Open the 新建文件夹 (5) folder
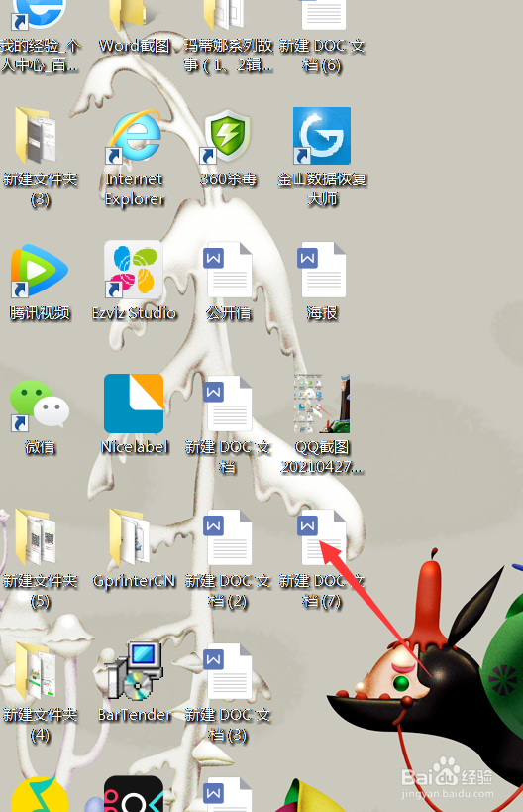523x812 pixels. click(x=37, y=537)
